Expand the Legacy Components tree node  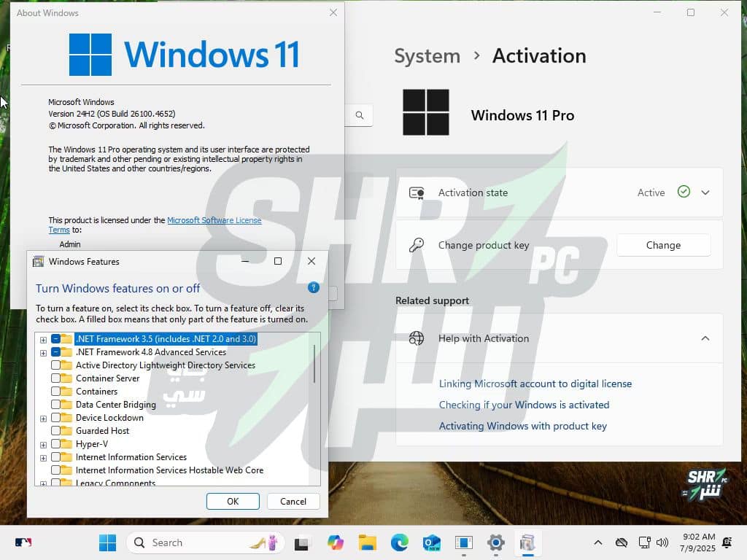[43, 483]
